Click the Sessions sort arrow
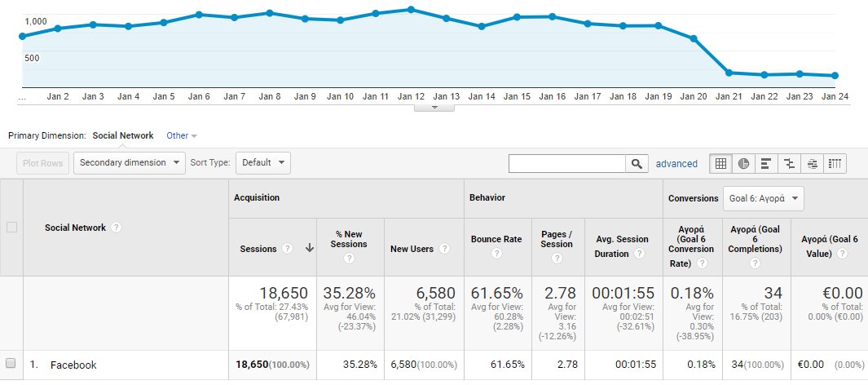The height and width of the screenshot is (385, 868). coord(310,249)
